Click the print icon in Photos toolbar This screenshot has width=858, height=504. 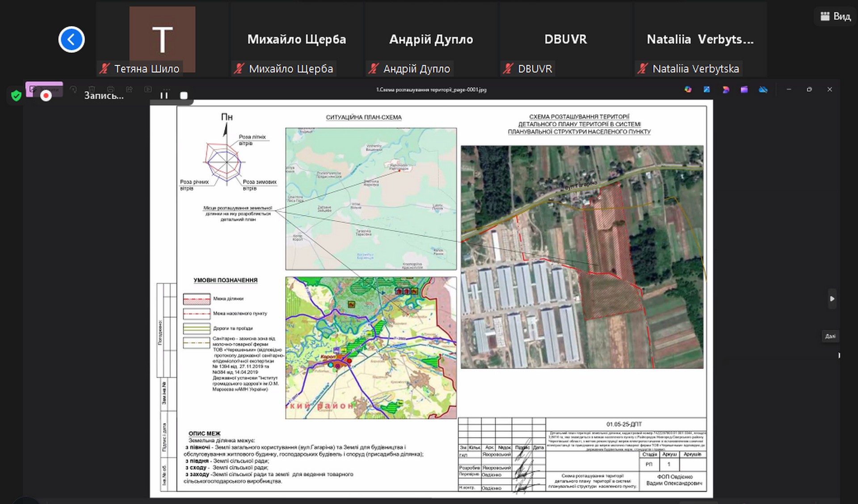110,89
